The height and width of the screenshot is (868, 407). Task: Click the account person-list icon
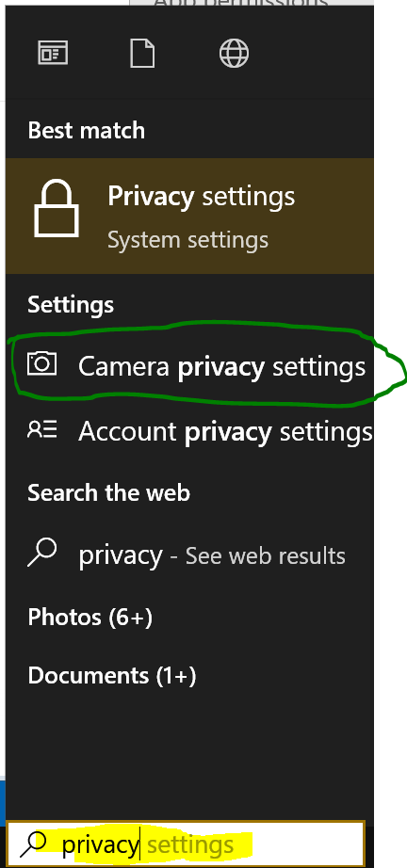tap(42, 429)
